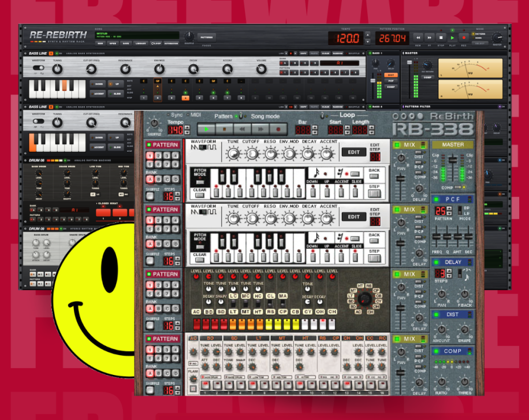Screen dimensions: 529x420
Task: Click the Decay knob on the first RB-338 synth
Action: [x=308, y=154]
